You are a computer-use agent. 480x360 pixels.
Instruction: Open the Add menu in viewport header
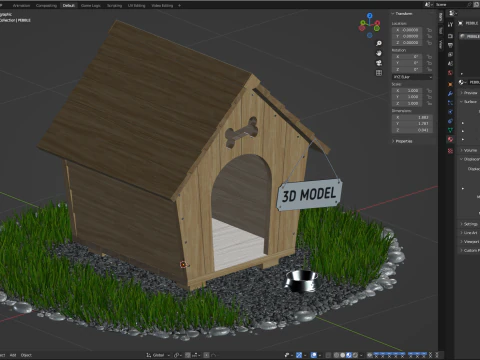point(13,355)
